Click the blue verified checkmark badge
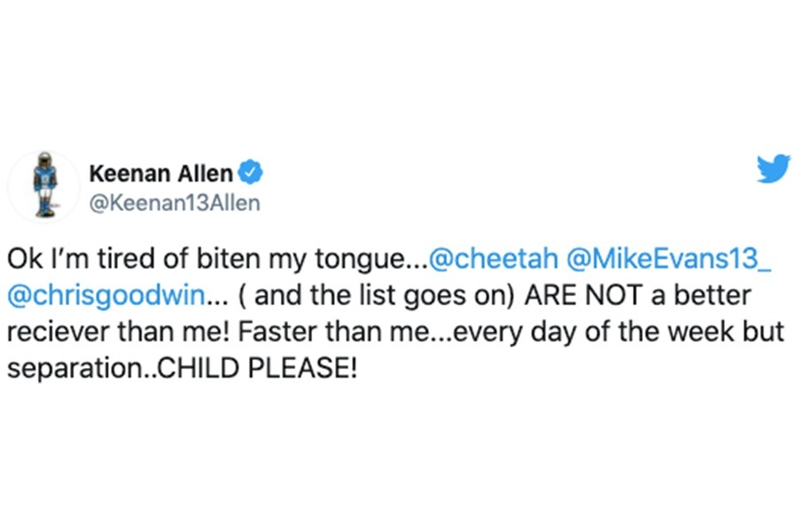This screenshot has width=796, height=532. coord(250,172)
